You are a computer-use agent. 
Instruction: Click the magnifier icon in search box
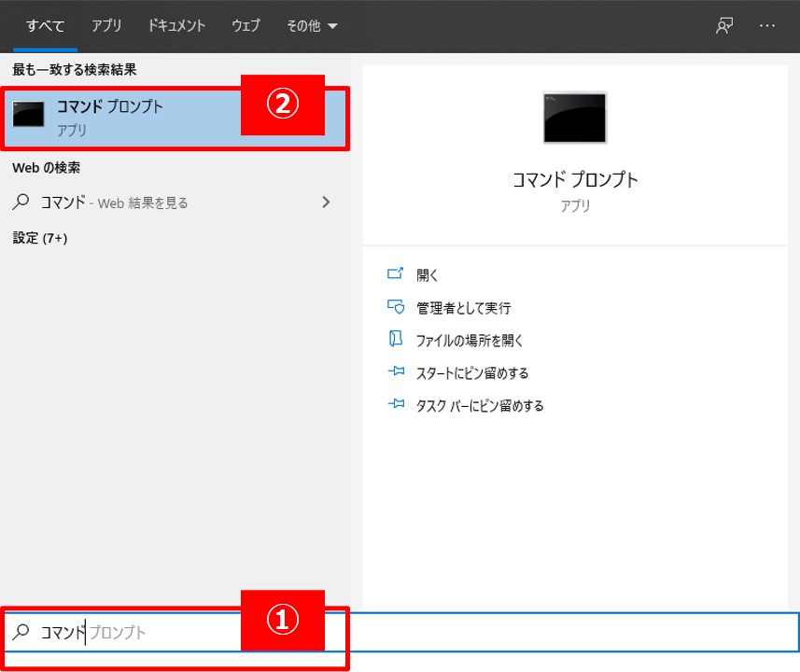point(21,632)
